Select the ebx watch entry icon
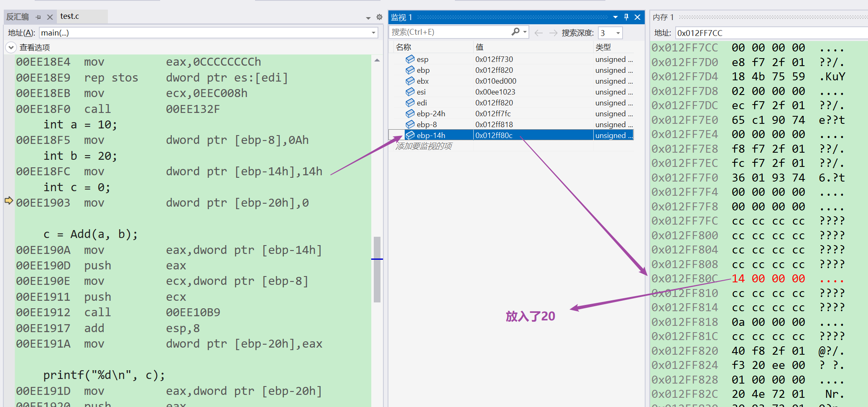Screen dimensions: 868x407 [410, 81]
